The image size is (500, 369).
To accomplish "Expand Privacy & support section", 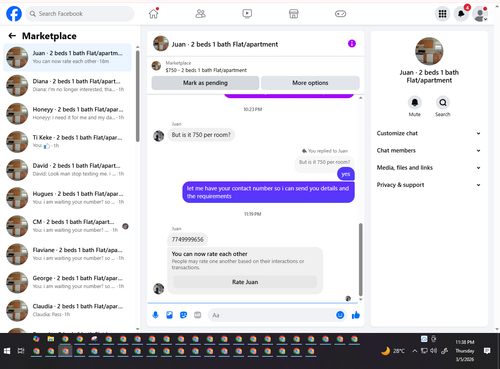I will click(429, 185).
